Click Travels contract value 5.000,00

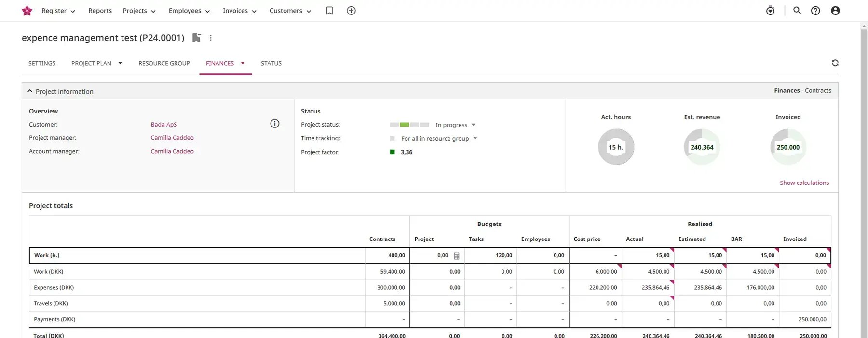click(394, 304)
